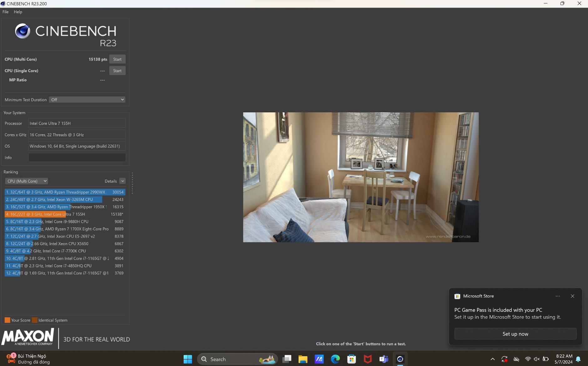The width and height of the screenshot is (588, 366).
Task: Open the Windows Start menu
Action: [x=188, y=359]
